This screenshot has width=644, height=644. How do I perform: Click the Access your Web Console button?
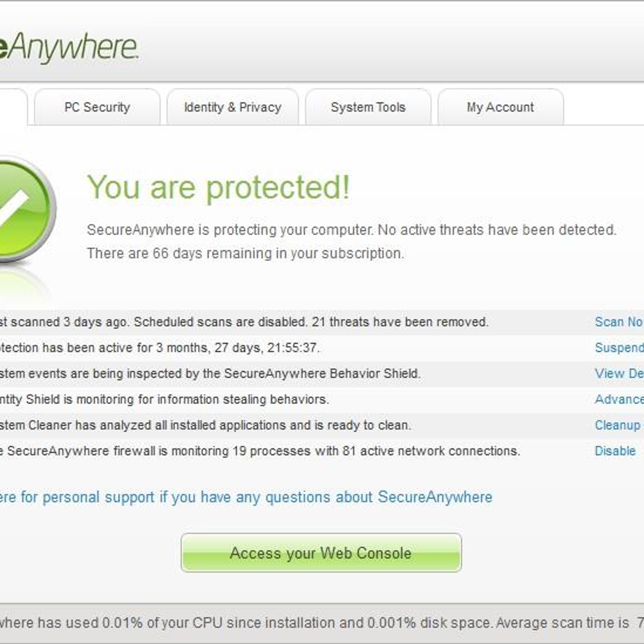[x=321, y=553]
